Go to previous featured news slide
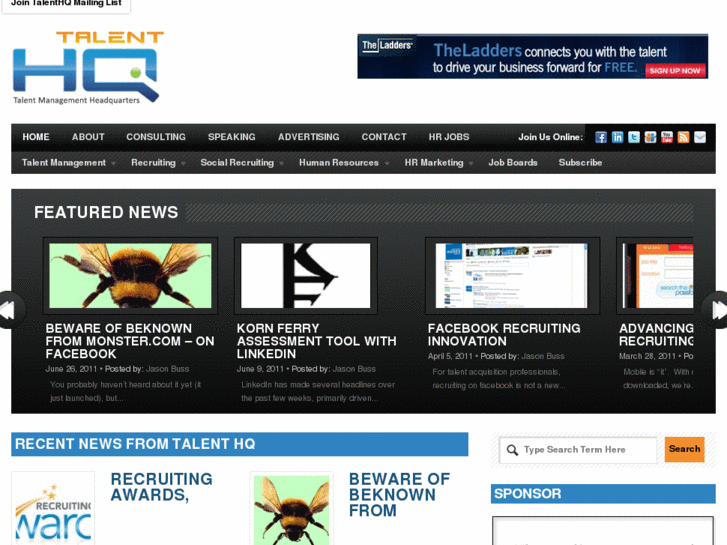Screen dimensions: 727x545 coord(9,310)
